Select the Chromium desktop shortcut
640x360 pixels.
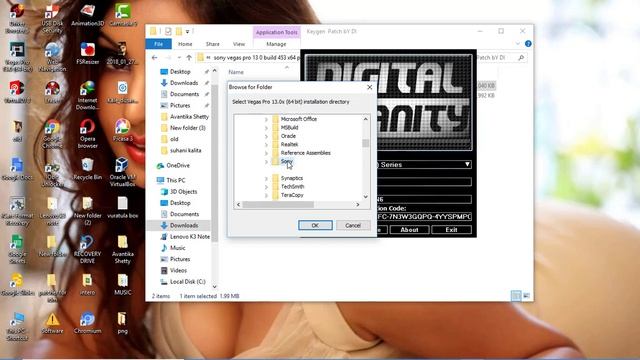point(87,322)
